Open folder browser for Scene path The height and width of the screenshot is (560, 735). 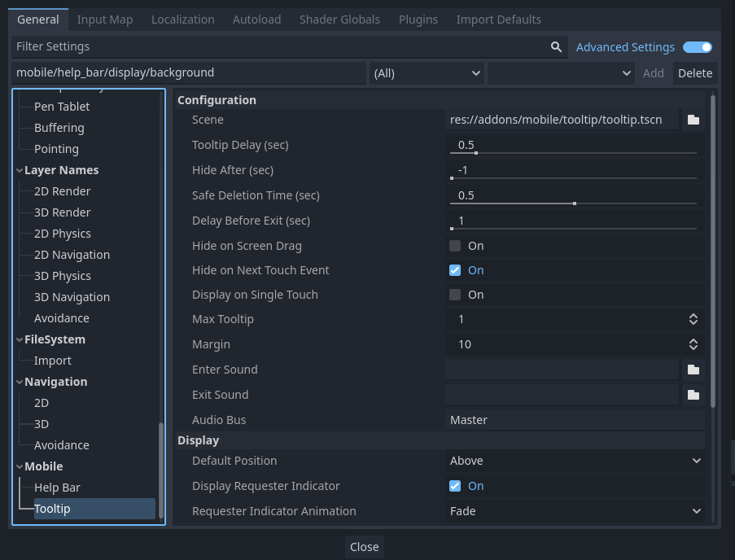(693, 120)
